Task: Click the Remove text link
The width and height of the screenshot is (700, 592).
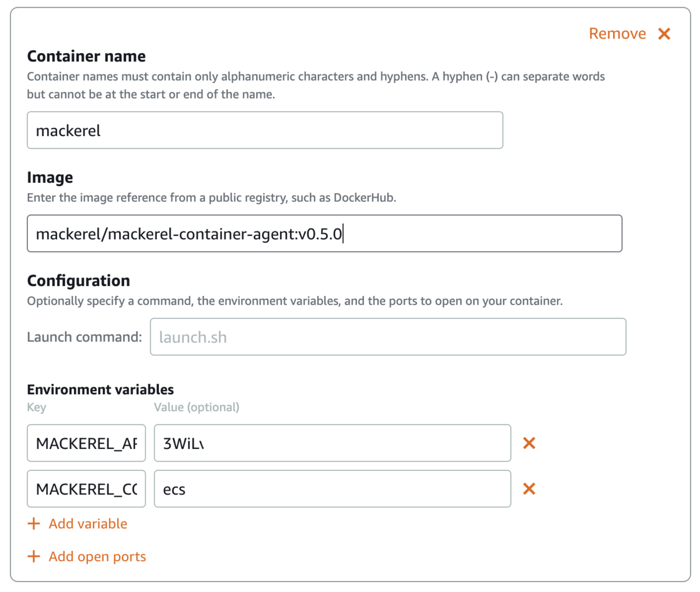Action: pyautogui.click(x=617, y=34)
